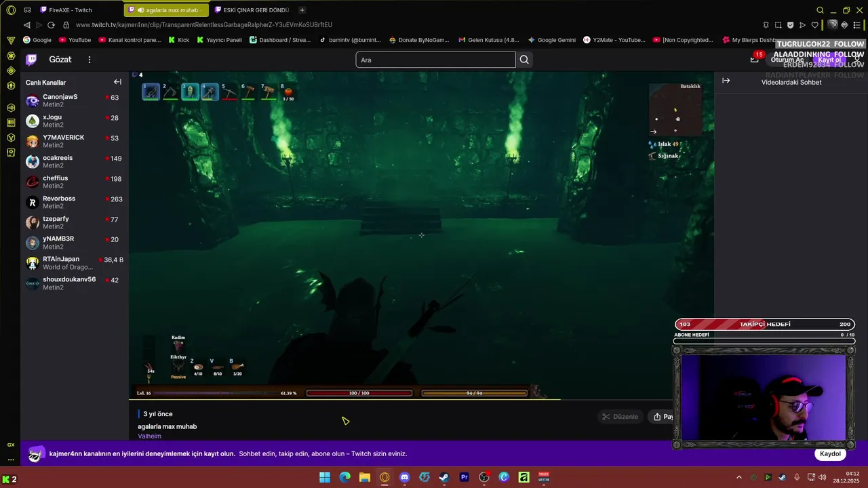Click the Düzenle clip edit button
Screen dimensions: 868x488
pos(620,417)
